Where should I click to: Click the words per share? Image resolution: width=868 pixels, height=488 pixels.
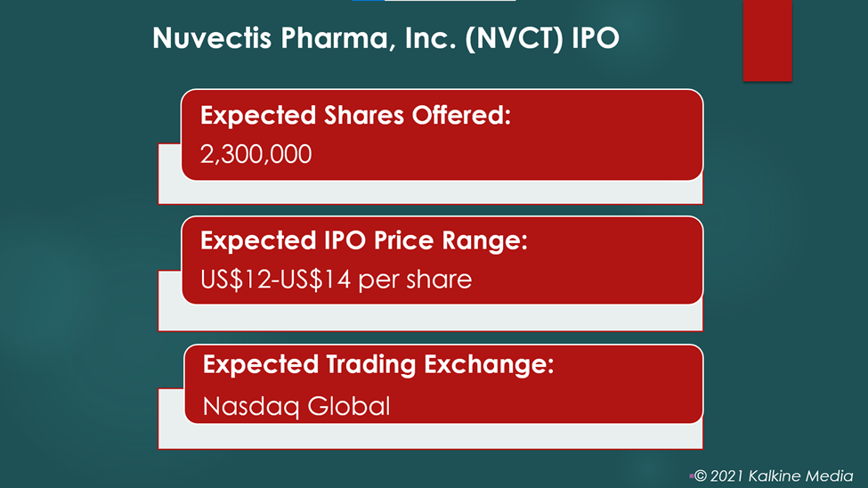(415, 279)
